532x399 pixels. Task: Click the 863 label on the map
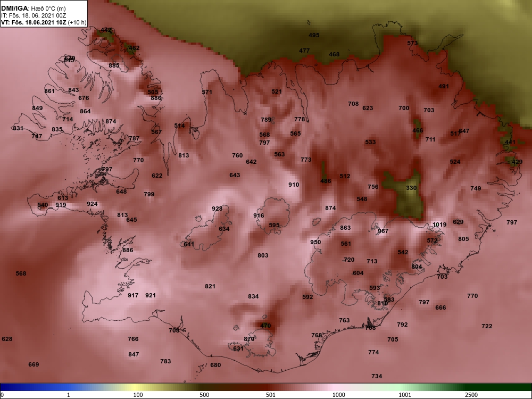(345, 228)
